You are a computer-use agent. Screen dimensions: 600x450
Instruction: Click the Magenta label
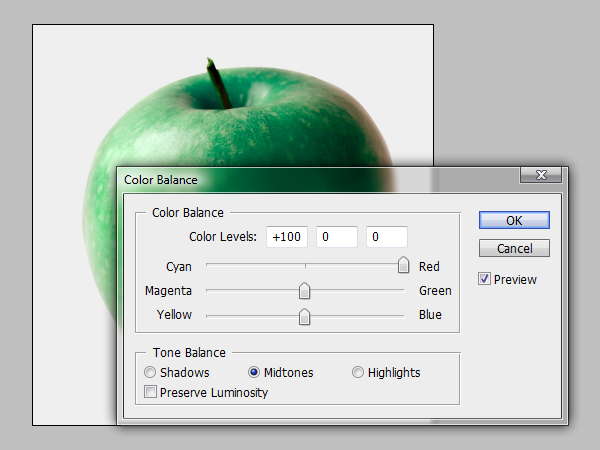click(x=168, y=290)
